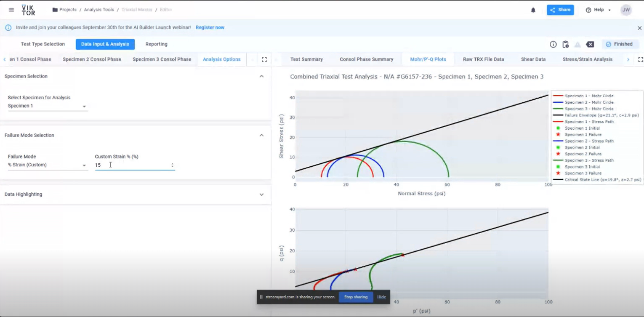This screenshot has width=644, height=317.
Task: Open the Failure Mode dropdown
Action: (47, 165)
